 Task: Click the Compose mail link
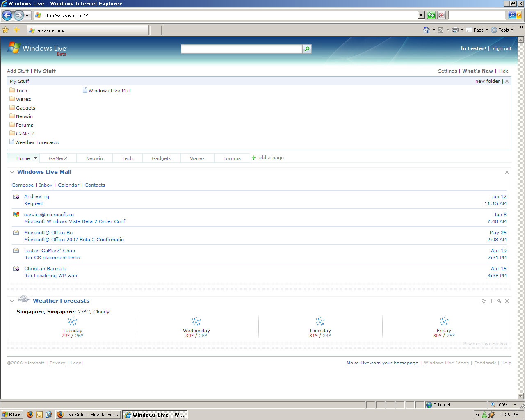click(23, 185)
